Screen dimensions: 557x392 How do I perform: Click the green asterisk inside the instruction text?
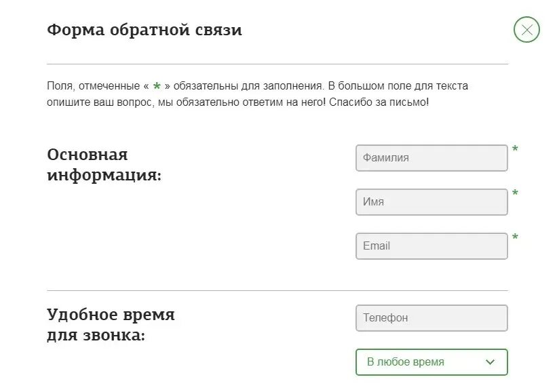pyautogui.click(x=157, y=86)
